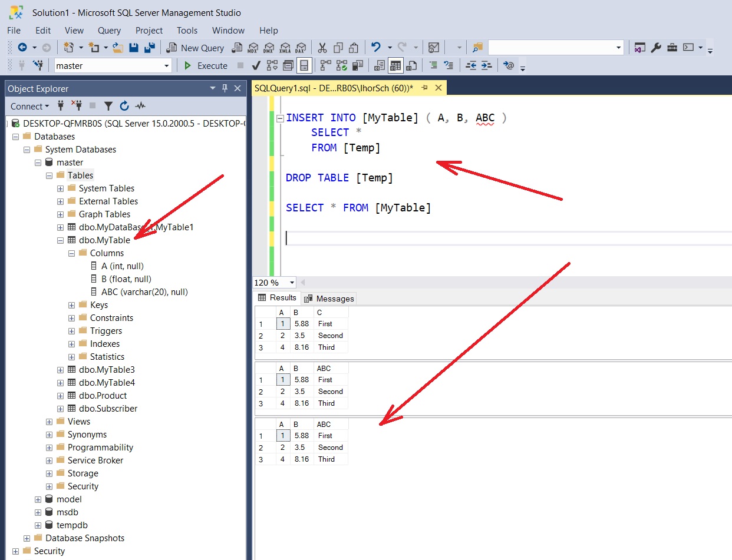732x560 pixels.
Task: Click the Cut scissors icon
Action: (322, 48)
